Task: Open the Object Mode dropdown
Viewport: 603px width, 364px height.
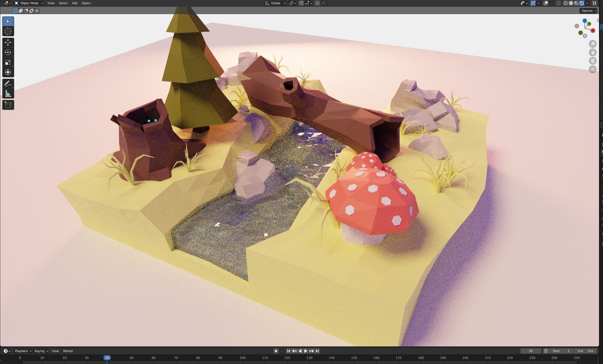Action: (x=28, y=3)
